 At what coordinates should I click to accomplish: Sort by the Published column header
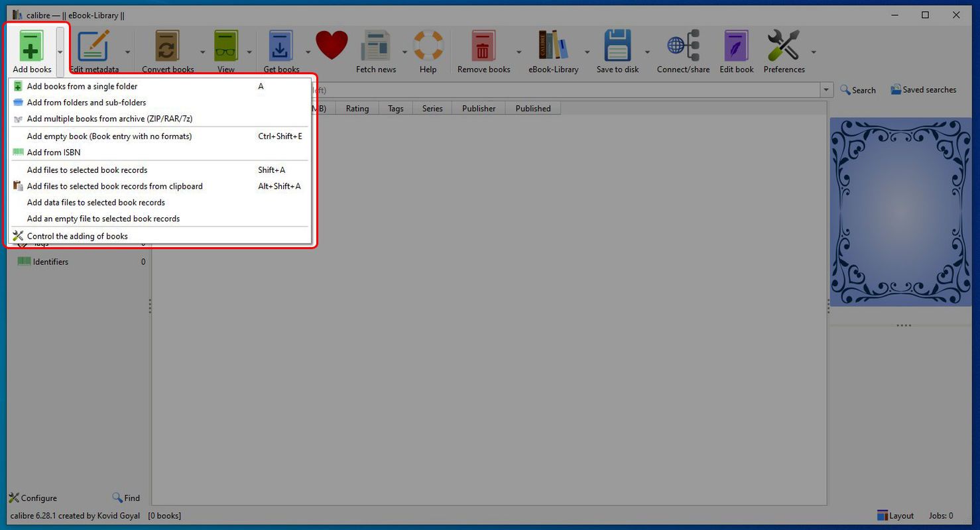coord(533,109)
